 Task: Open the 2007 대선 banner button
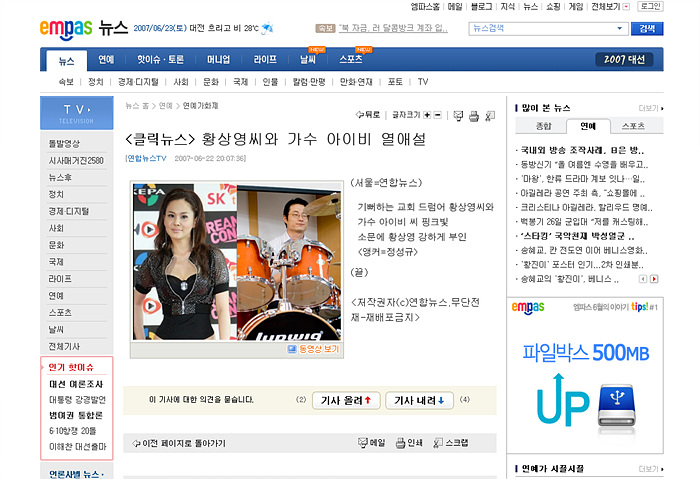click(x=624, y=59)
